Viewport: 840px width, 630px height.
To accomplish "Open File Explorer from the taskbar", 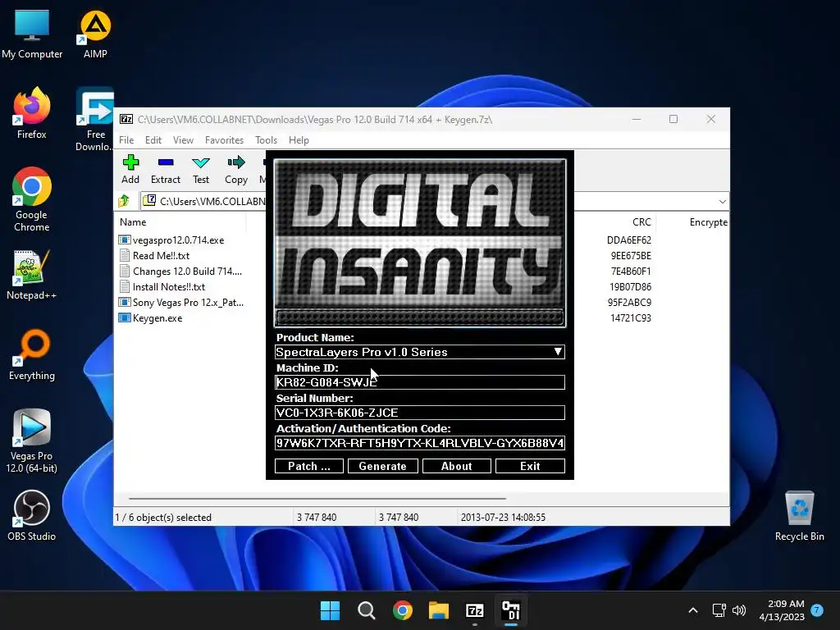I will click(439, 610).
